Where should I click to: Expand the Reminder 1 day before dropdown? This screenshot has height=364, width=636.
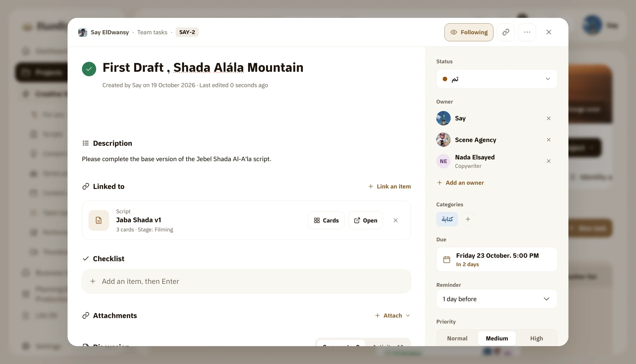coord(497,299)
